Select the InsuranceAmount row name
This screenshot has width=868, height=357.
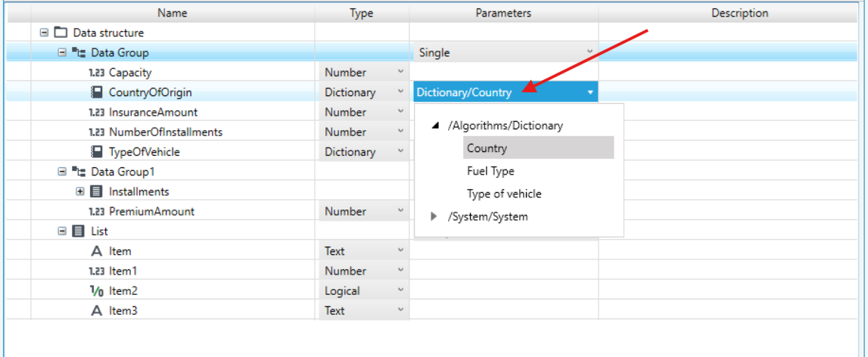tap(154, 113)
